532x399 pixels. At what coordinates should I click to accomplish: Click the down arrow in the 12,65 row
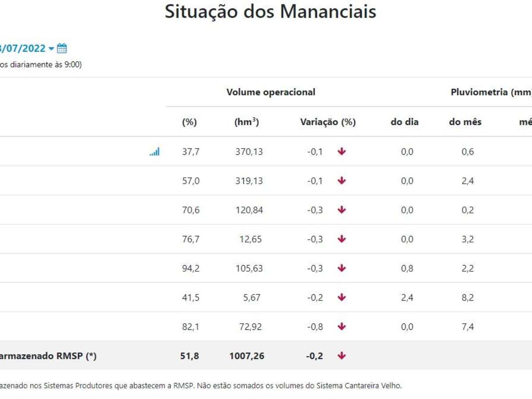(x=341, y=239)
